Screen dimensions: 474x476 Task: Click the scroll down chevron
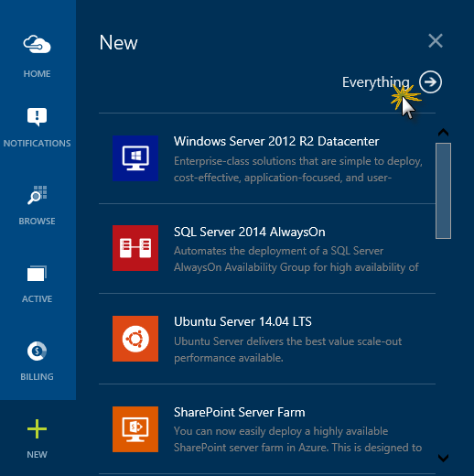click(x=443, y=458)
